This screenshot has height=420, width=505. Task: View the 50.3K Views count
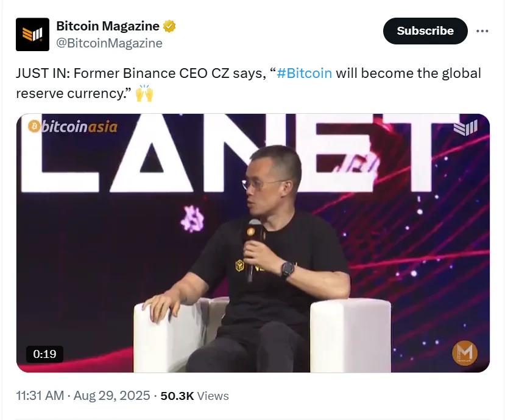pos(194,396)
